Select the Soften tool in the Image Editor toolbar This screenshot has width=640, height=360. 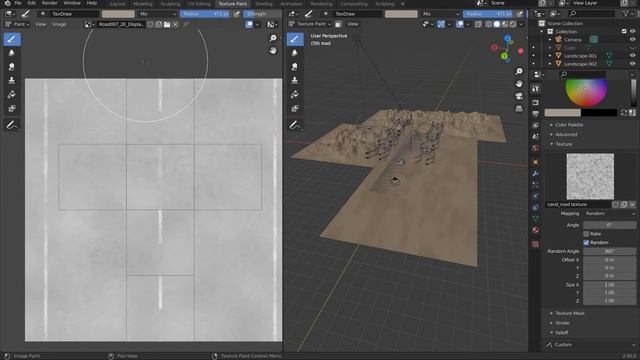point(12,53)
